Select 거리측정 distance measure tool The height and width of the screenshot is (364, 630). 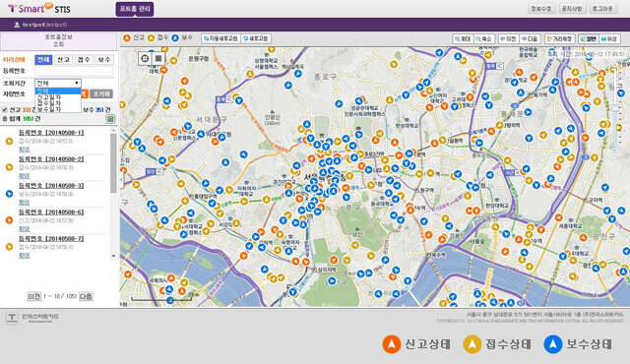pos(560,39)
